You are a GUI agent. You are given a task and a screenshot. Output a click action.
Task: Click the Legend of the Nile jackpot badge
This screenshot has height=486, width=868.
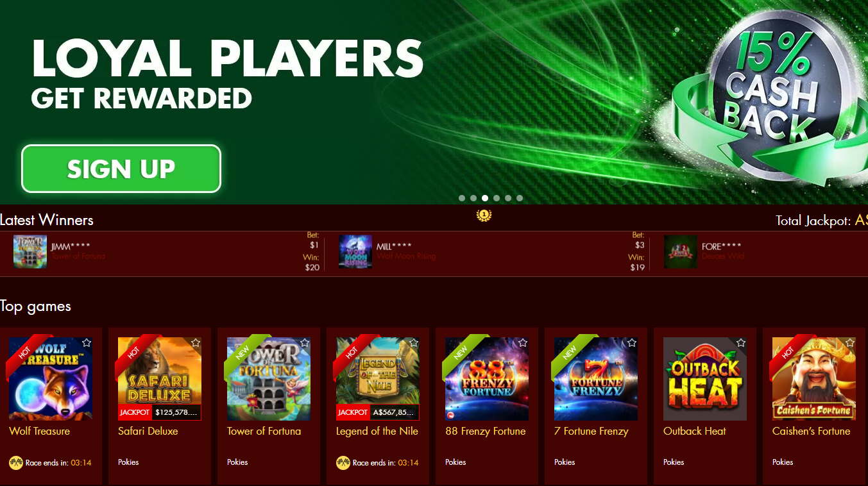click(x=378, y=412)
